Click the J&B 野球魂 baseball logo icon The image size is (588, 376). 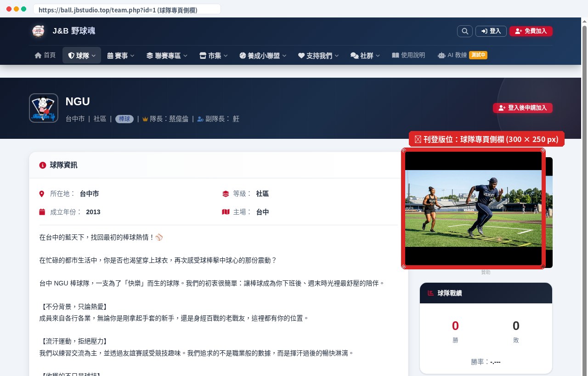39,31
